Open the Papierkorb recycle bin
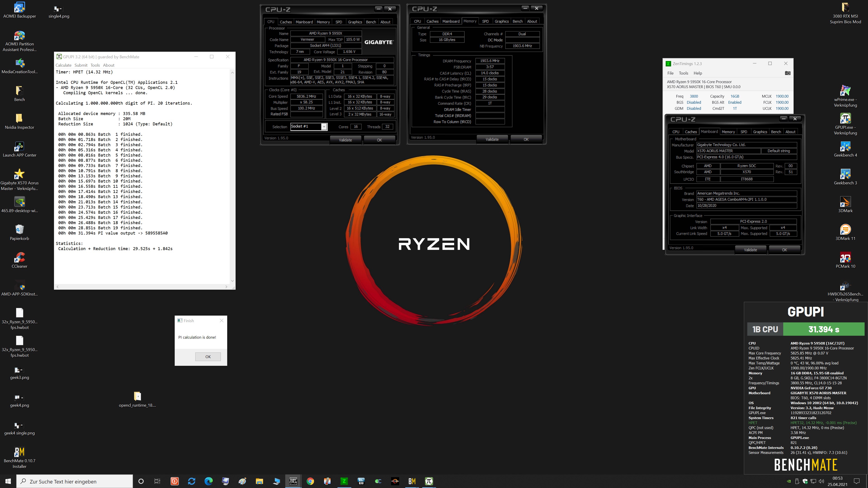Viewport: 868px width, 488px height. click(19, 233)
